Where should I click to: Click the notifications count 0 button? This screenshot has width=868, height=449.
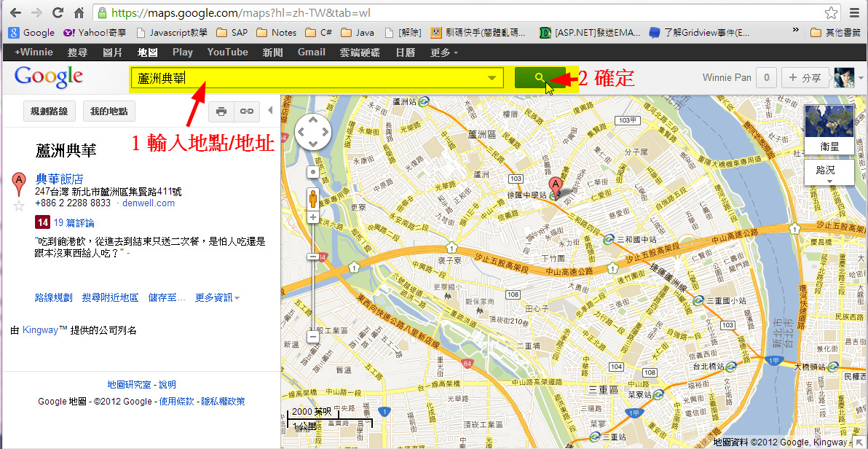tap(767, 77)
